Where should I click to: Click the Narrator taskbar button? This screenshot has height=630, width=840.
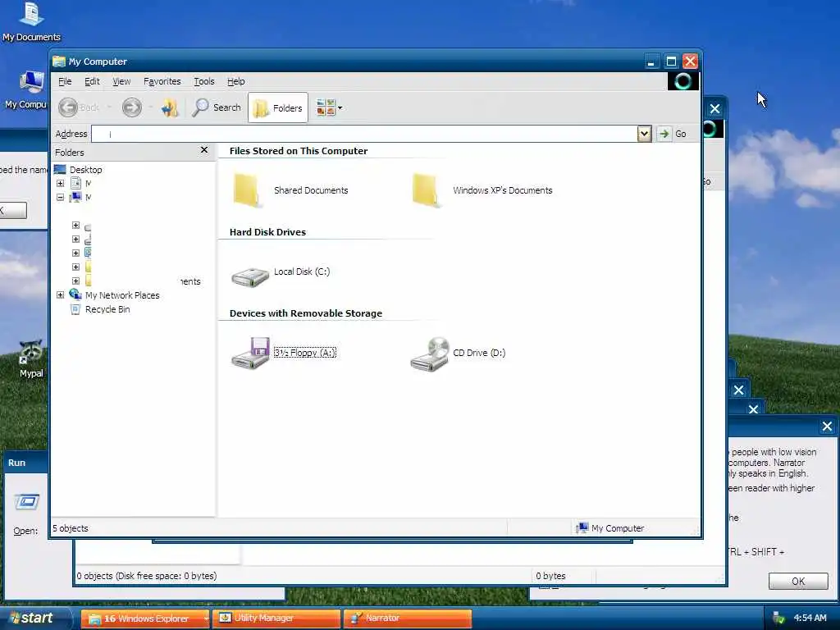pos(407,619)
